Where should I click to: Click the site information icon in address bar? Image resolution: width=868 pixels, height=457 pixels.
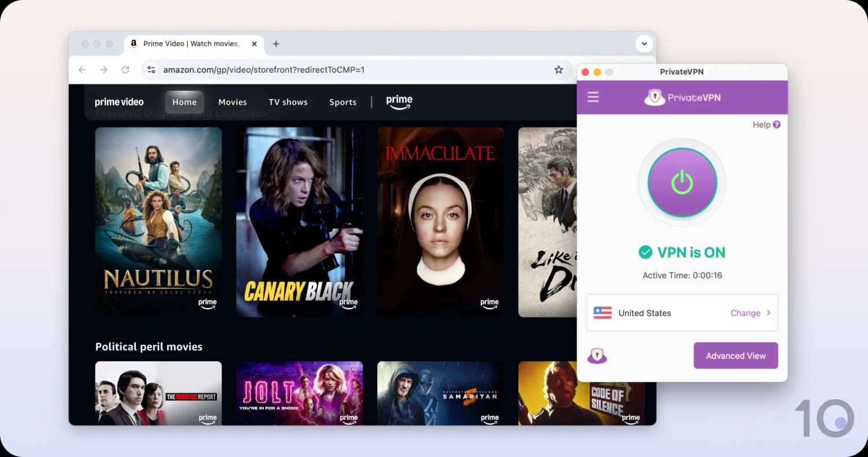coord(151,70)
